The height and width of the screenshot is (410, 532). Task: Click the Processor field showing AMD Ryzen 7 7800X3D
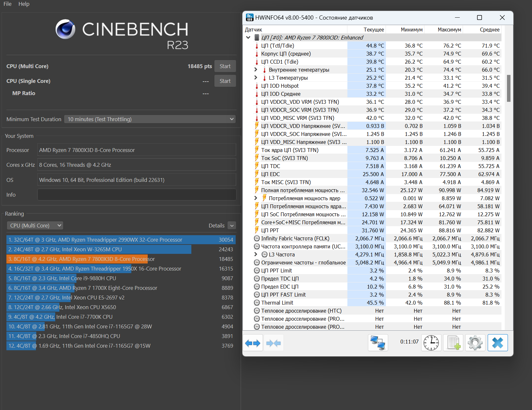click(x=137, y=150)
